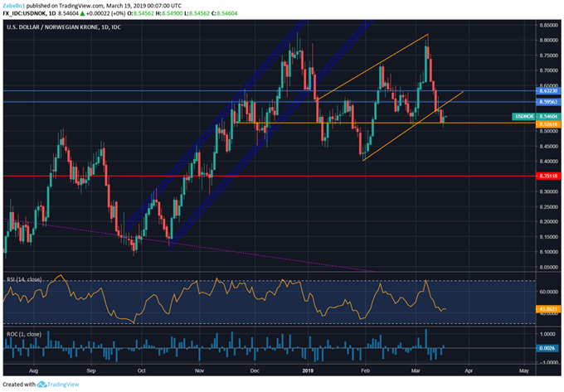Click the 8.05000 price axis tick
The image size is (564, 392).
tap(549, 268)
